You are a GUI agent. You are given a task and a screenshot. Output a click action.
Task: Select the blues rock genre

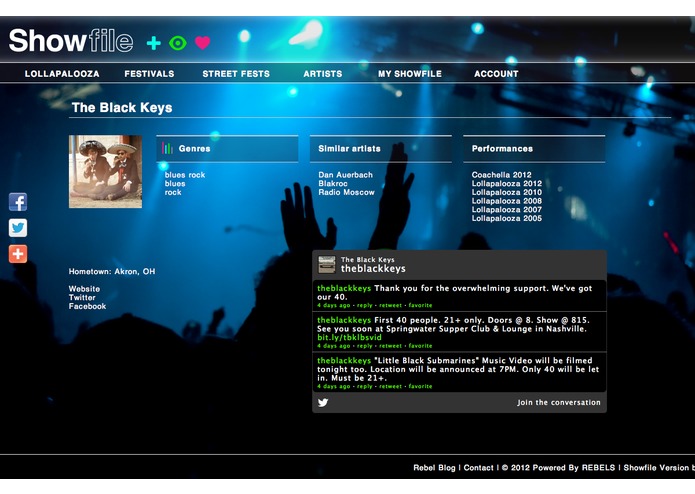point(185,175)
